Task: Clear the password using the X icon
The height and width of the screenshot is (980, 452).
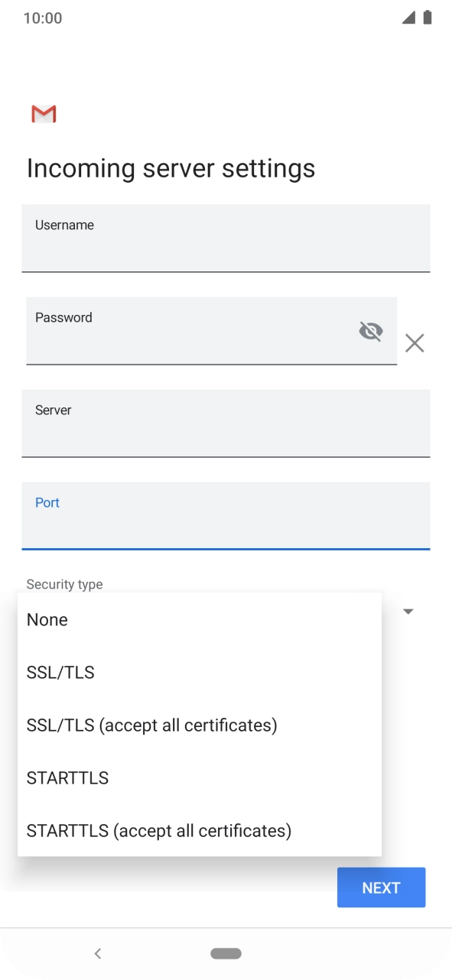Action: pos(415,343)
